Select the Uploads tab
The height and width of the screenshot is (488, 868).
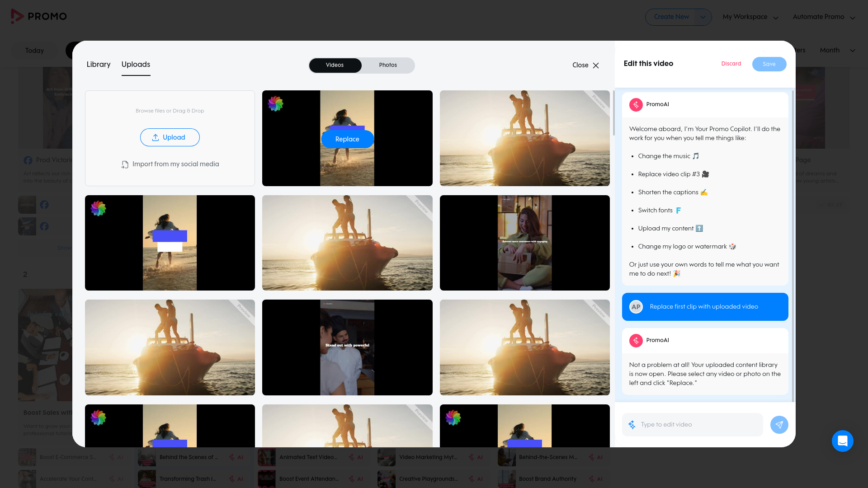(x=136, y=65)
